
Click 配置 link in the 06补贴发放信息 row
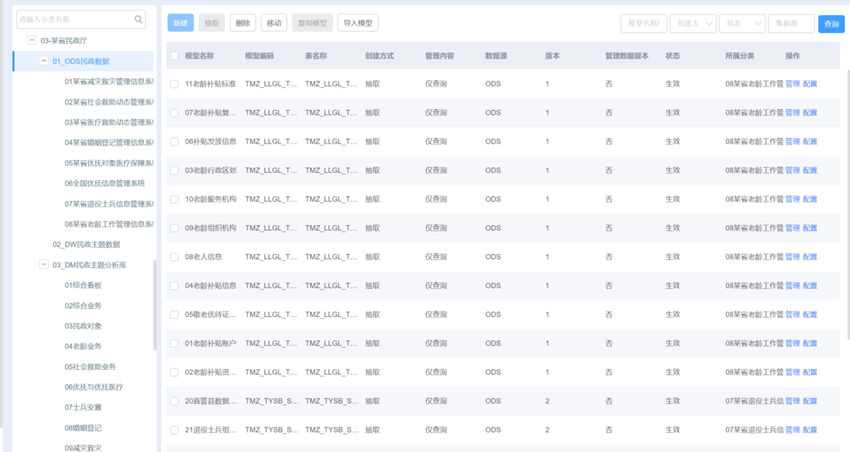810,142
